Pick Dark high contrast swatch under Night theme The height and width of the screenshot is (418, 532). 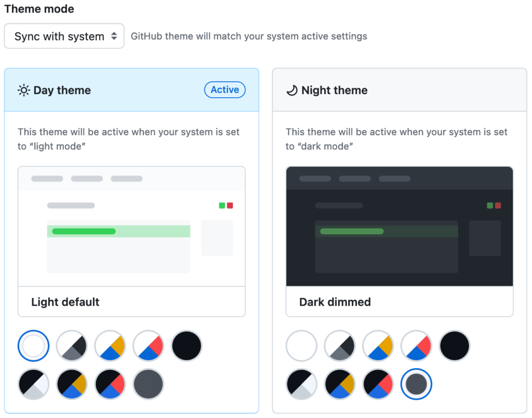click(x=301, y=384)
